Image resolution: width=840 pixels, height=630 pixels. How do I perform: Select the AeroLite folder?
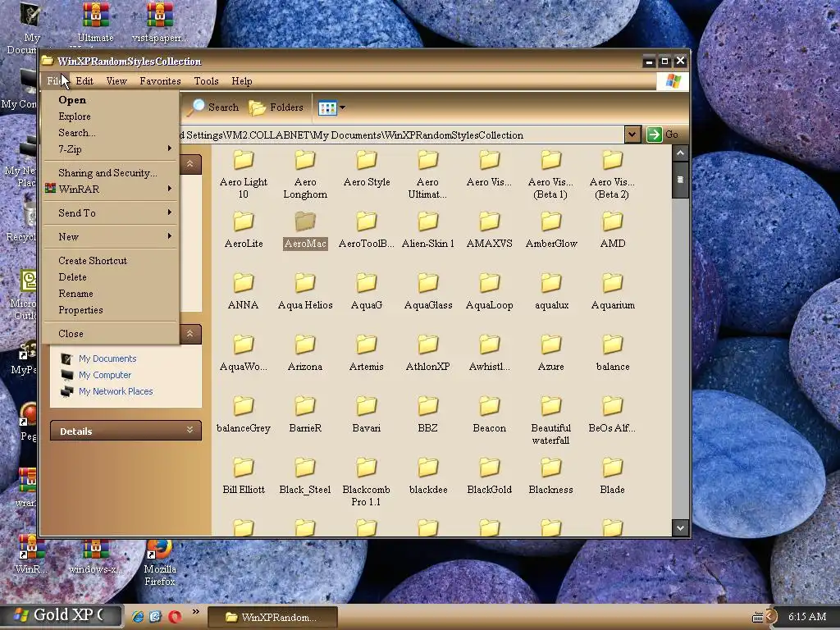click(x=243, y=231)
